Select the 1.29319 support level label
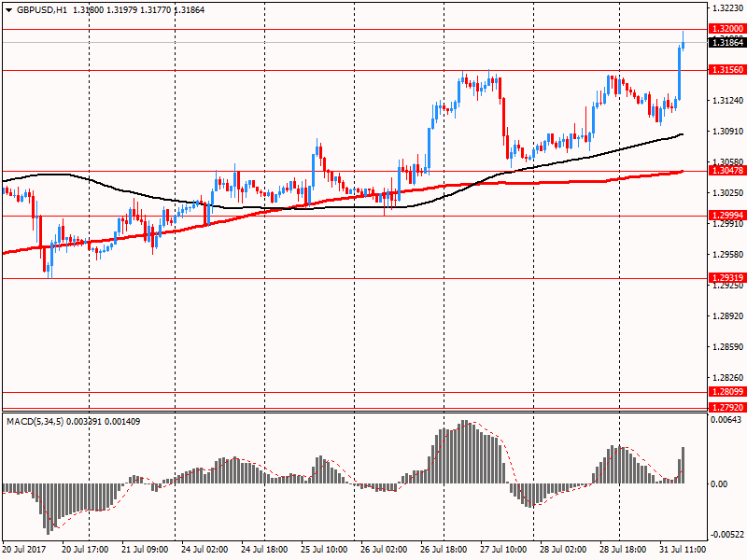The height and width of the screenshot is (560, 747). [727, 278]
